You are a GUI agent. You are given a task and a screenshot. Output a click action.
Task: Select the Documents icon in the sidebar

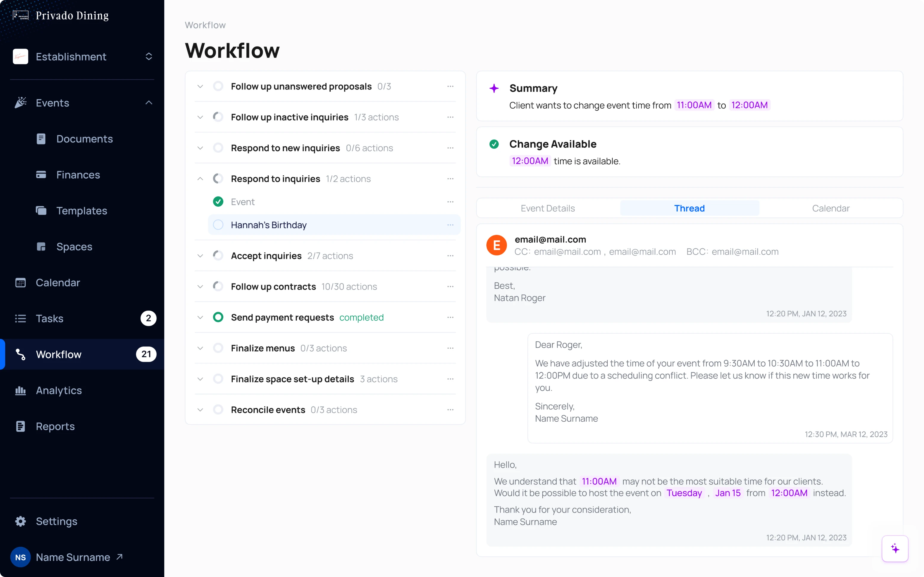tap(41, 139)
